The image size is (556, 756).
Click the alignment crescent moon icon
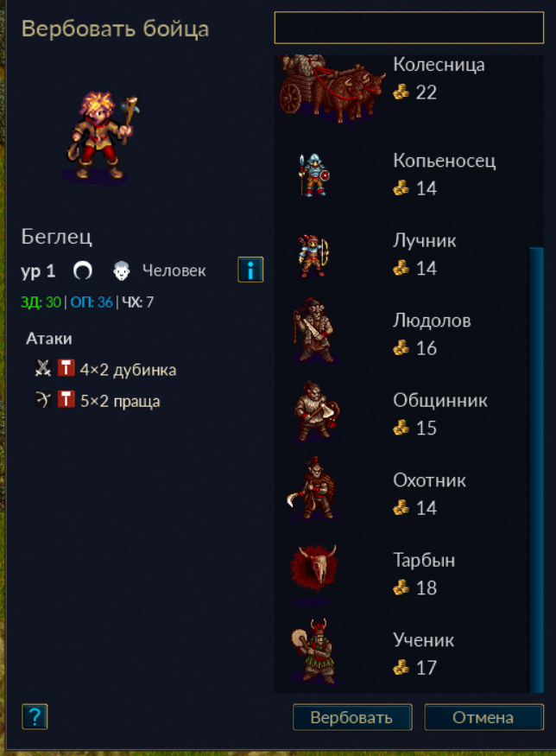tap(82, 270)
